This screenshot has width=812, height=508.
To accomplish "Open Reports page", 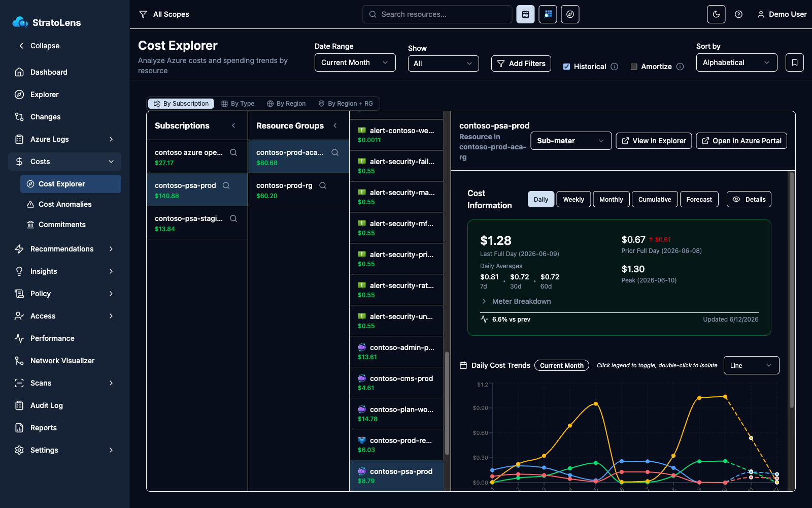I will 64,428.
